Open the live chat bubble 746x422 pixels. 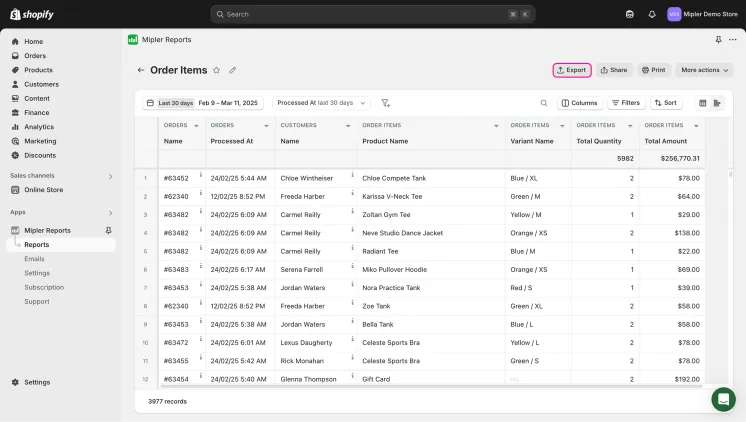click(x=724, y=399)
